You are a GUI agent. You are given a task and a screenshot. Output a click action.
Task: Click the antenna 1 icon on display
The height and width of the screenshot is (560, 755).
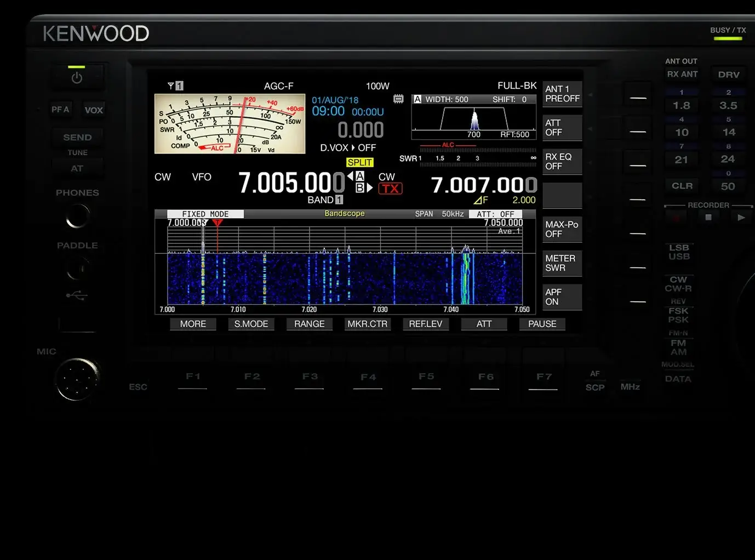[175, 85]
